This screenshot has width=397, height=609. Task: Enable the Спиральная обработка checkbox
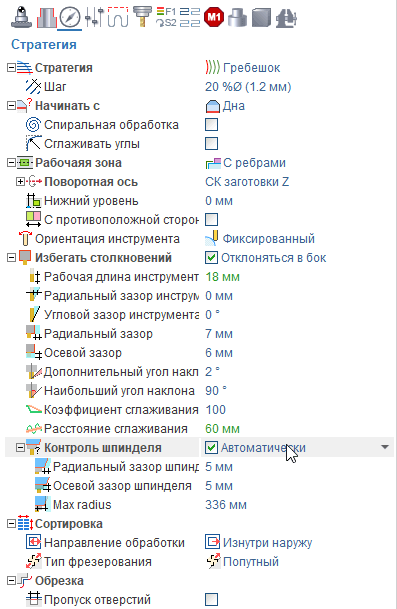pos(212,125)
